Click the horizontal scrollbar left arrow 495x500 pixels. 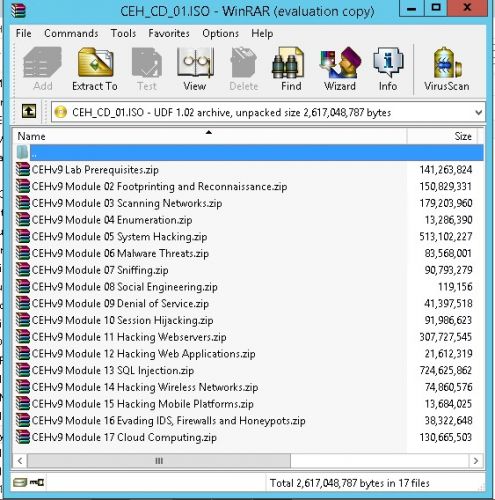pos(20,461)
